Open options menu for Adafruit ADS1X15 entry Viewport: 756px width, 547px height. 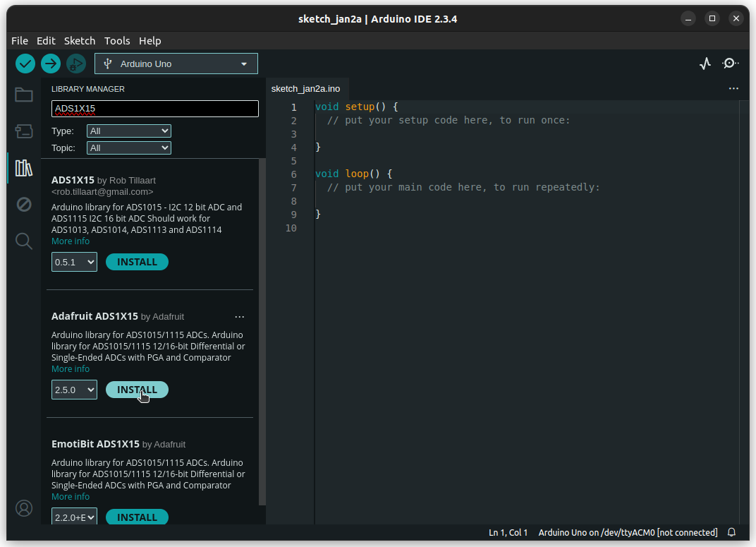click(x=240, y=316)
